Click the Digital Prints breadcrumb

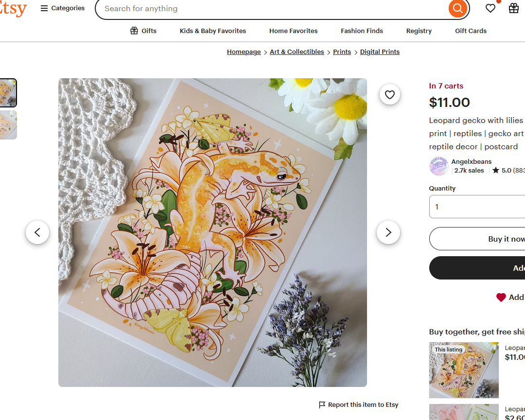pyautogui.click(x=380, y=52)
